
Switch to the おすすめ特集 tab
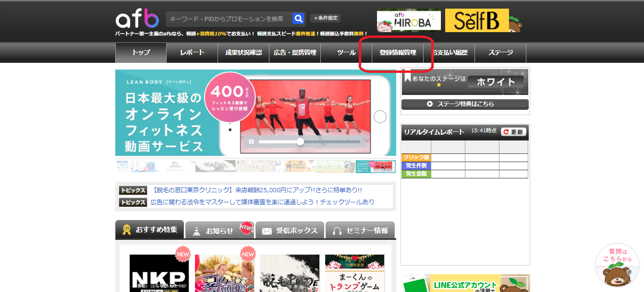coord(149,230)
